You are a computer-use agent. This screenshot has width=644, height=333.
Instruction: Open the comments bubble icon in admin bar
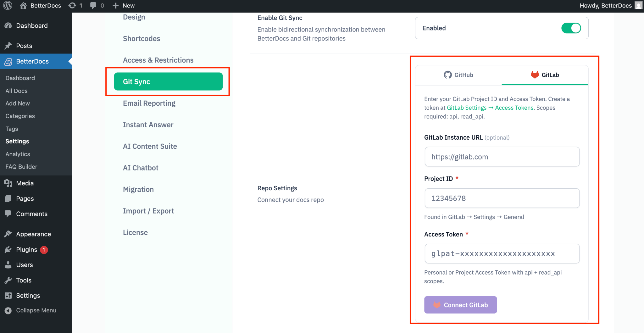coord(93,5)
